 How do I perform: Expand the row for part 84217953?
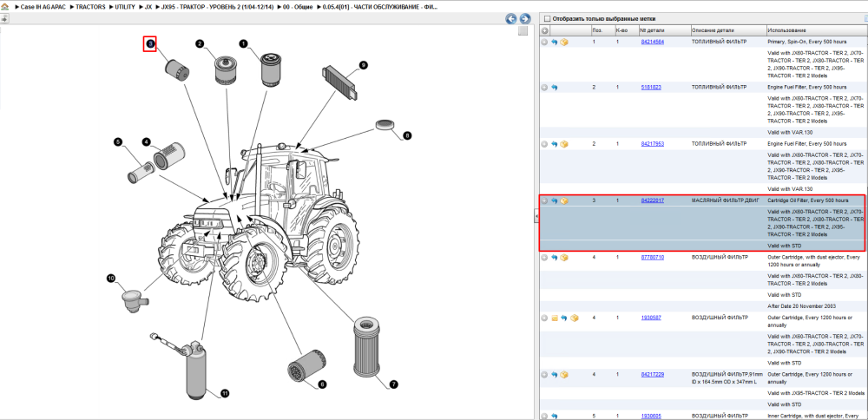click(x=545, y=144)
